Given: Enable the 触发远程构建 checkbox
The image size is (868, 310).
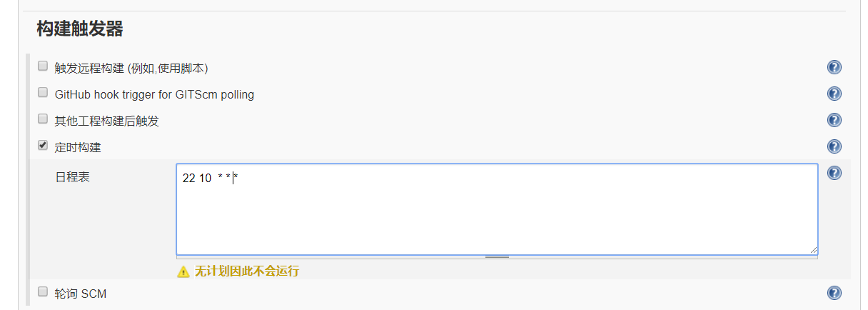Looking at the screenshot, I should pos(43,66).
